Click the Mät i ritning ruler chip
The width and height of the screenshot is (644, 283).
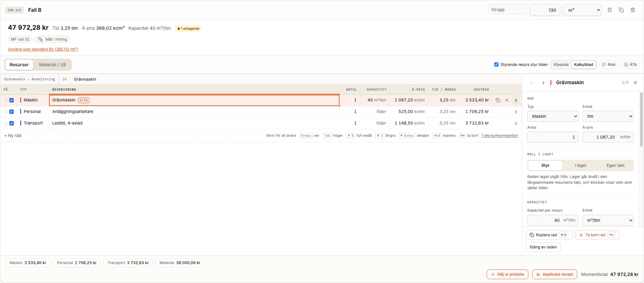point(52,40)
